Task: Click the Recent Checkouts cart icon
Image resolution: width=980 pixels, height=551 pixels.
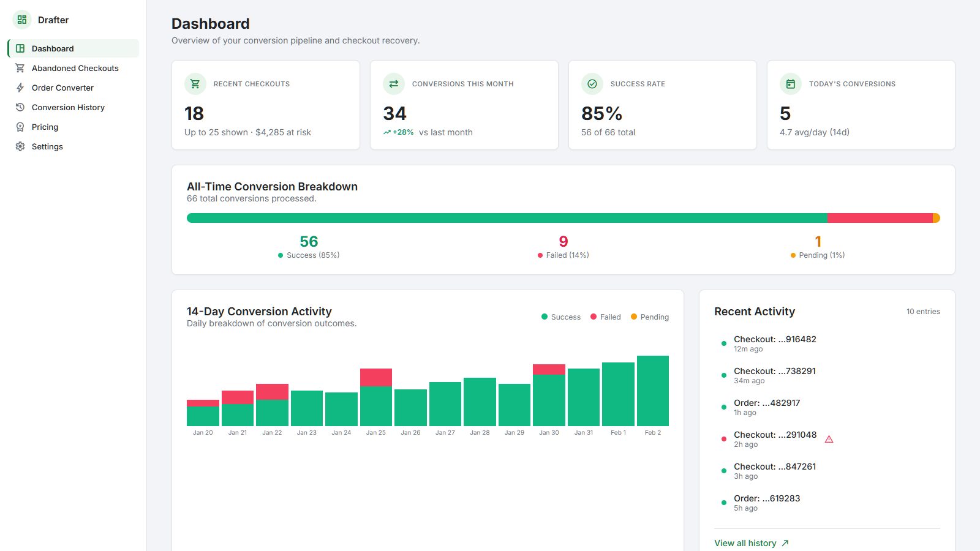Action: click(195, 84)
